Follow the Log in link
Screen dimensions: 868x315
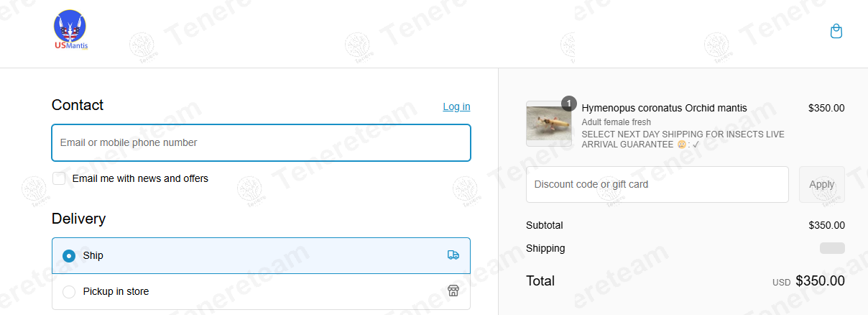[x=456, y=106]
